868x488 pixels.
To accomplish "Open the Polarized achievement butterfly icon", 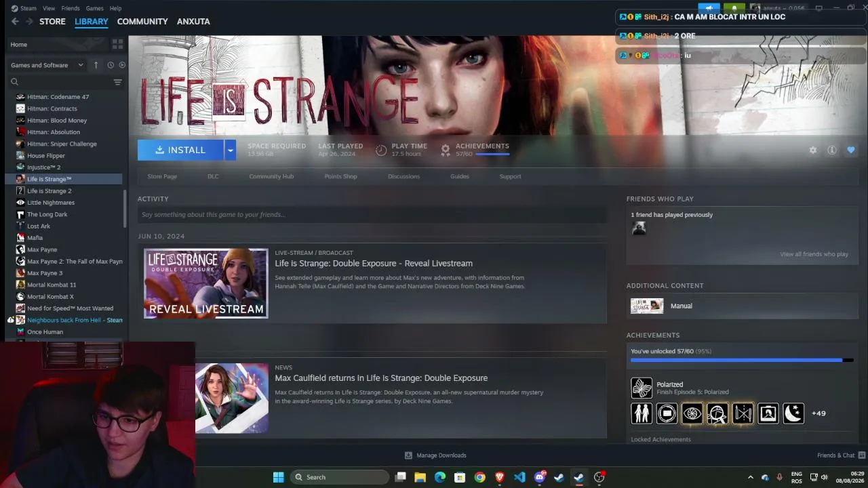I will coord(642,388).
